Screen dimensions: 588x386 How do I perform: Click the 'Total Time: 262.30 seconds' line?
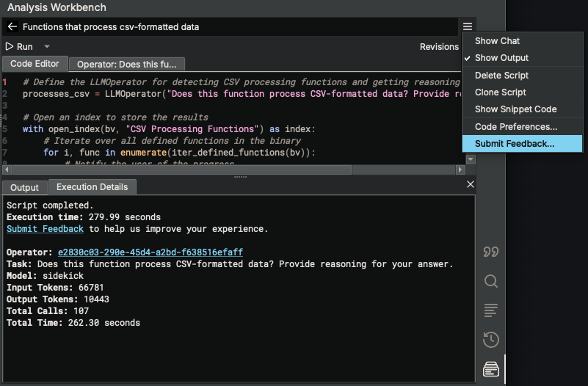point(73,323)
